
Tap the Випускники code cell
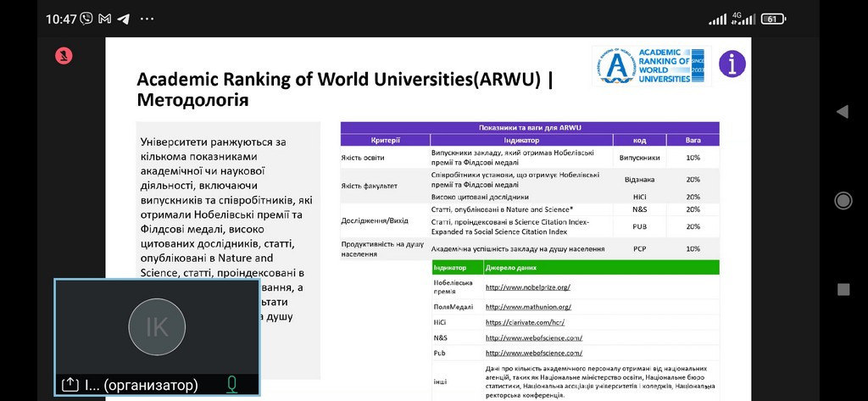639,158
